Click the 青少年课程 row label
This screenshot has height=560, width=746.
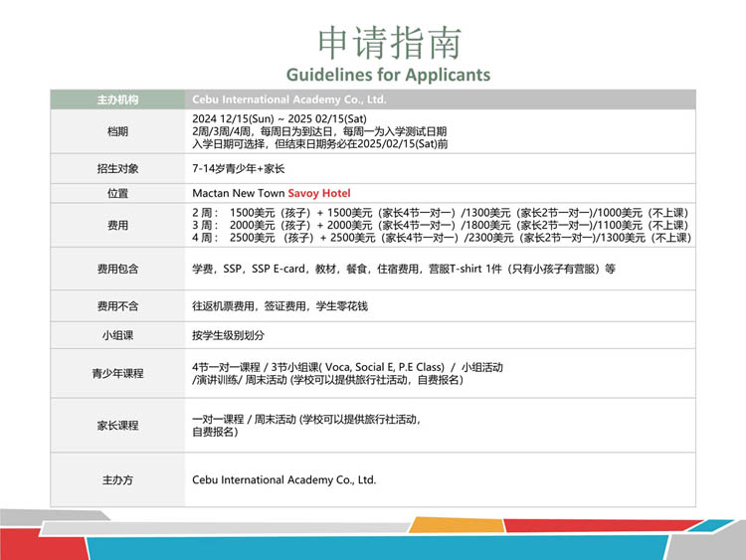[x=117, y=374]
